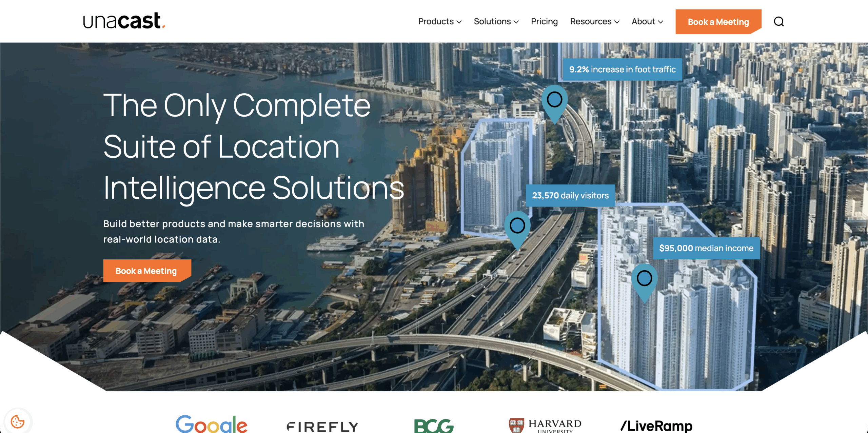Viewport: 868px width, 433px height.
Task: Click the LiveRamp logo
Action: (x=656, y=426)
